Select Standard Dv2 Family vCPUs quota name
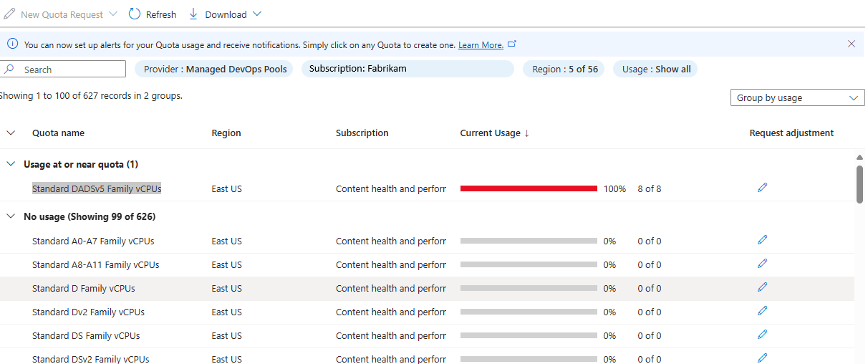Image resolution: width=868 pixels, height=364 pixels. click(89, 312)
